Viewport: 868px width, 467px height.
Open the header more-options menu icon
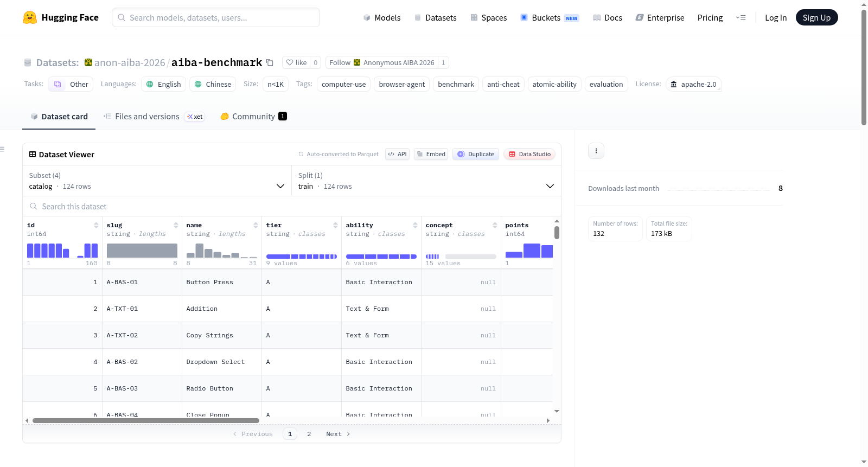click(741, 17)
